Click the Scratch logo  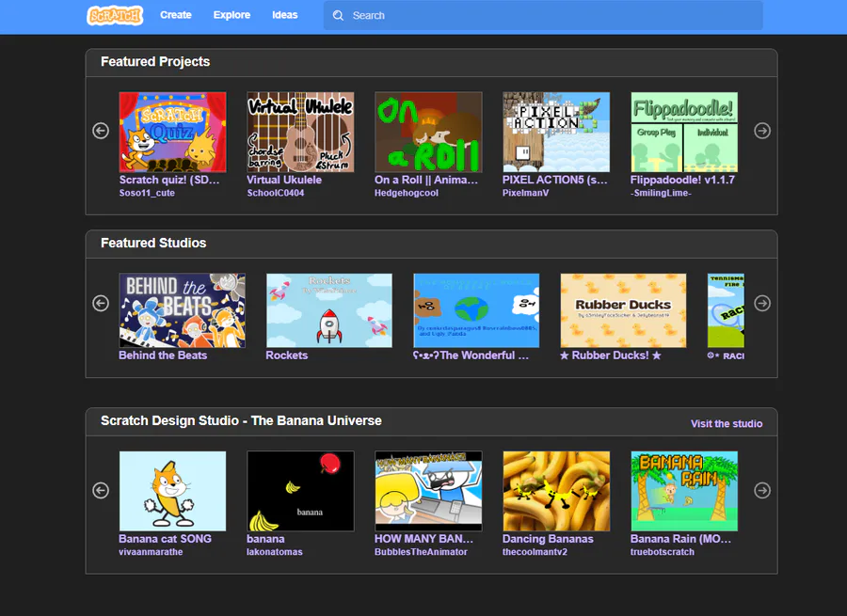click(115, 15)
